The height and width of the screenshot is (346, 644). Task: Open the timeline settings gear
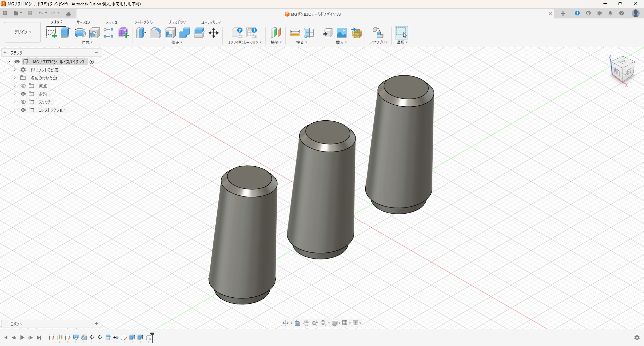[637, 338]
